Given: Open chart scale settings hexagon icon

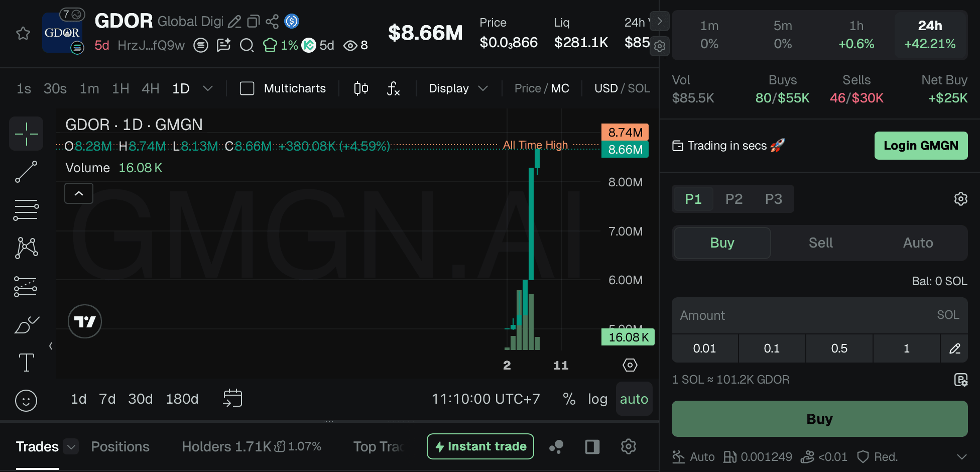Looking at the screenshot, I should [630, 365].
